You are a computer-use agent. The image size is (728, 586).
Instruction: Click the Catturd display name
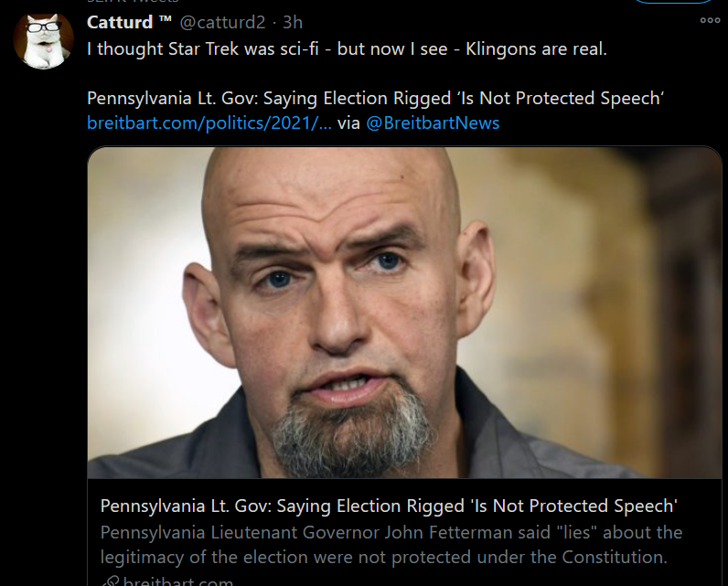pos(120,22)
